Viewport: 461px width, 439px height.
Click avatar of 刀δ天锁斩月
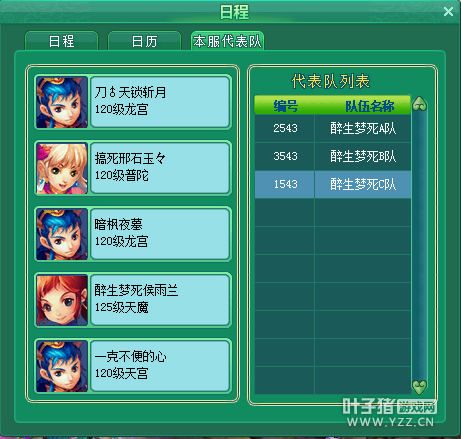click(62, 102)
